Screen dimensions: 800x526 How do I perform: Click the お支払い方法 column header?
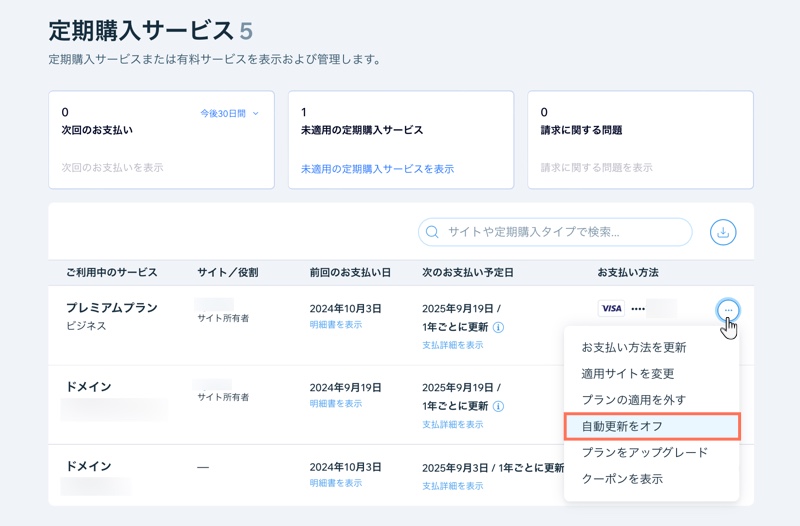(x=628, y=272)
